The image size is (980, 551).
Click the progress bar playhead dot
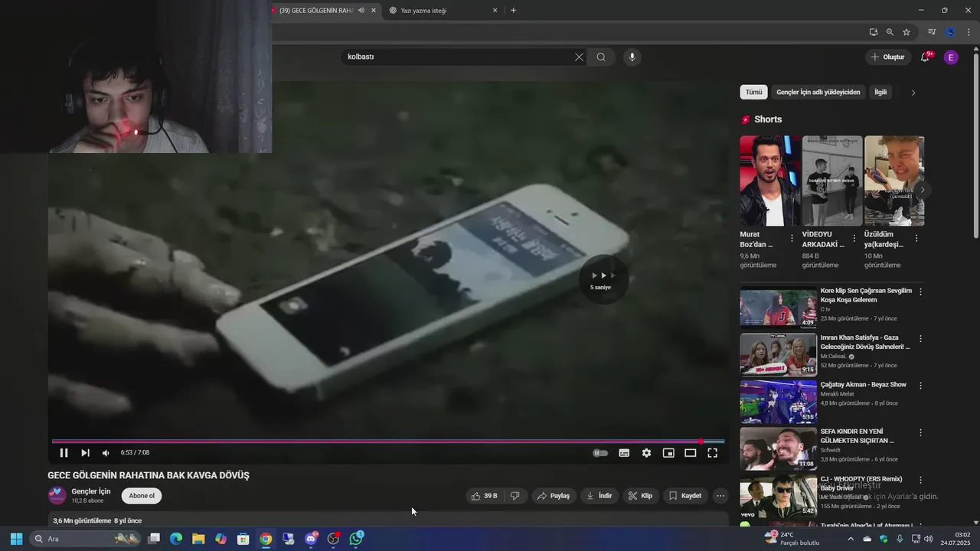(x=701, y=442)
